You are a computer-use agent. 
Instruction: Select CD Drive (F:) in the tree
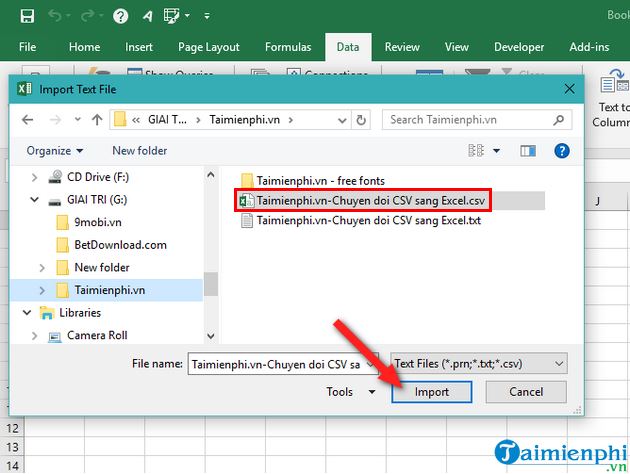click(98, 177)
